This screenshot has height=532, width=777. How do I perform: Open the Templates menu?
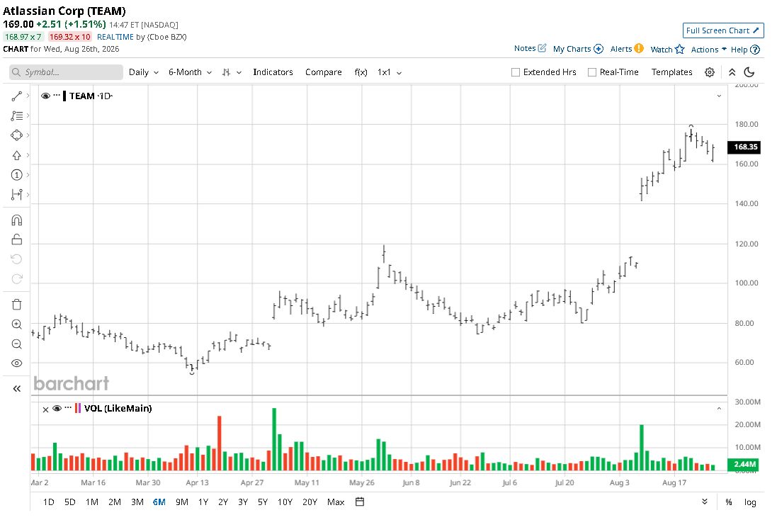coord(671,72)
